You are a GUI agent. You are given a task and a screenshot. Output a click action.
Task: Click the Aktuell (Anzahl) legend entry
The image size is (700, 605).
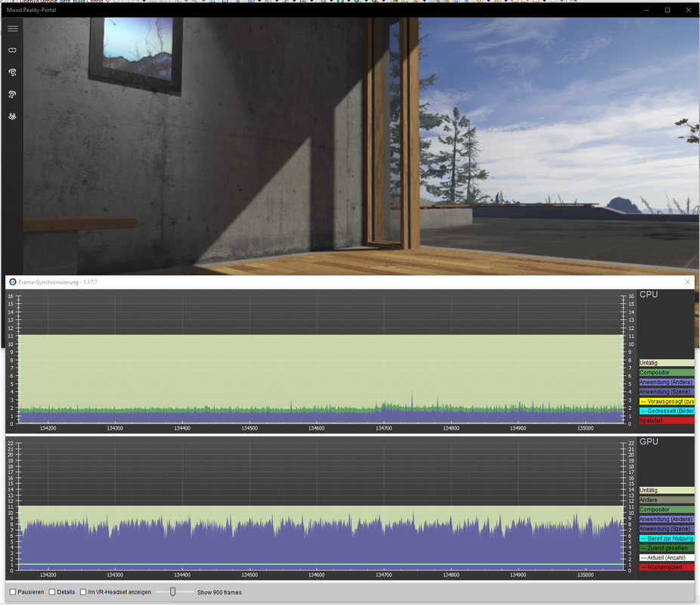click(x=667, y=557)
